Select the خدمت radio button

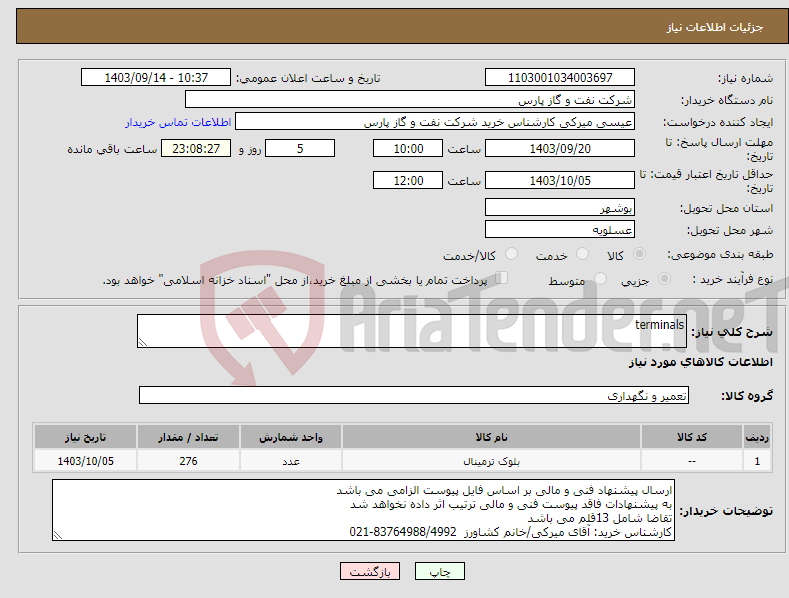(x=582, y=254)
